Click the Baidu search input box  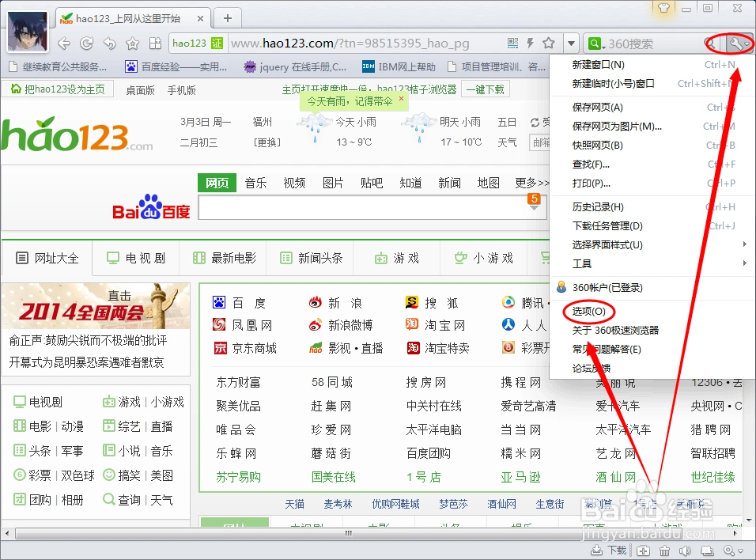click(x=364, y=209)
